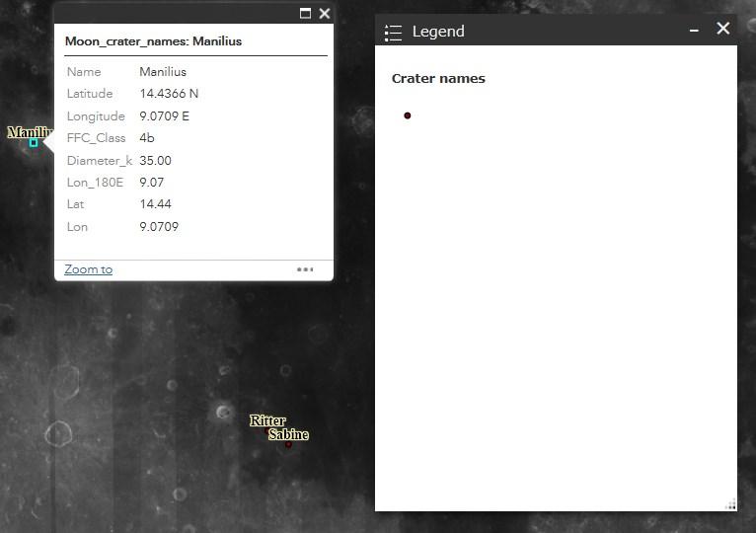The height and width of the screenshot is (533, 756).
Task: Click the Longitude value 9.0709 E
Action: coord(165,116)
